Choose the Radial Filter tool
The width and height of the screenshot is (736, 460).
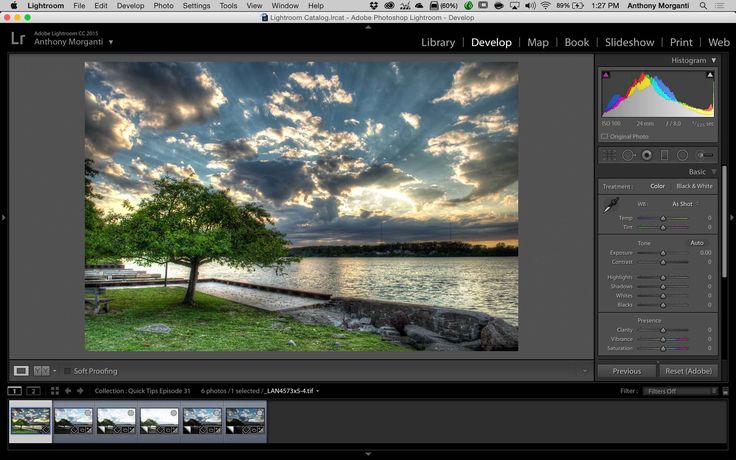click(x=682, y=155)
